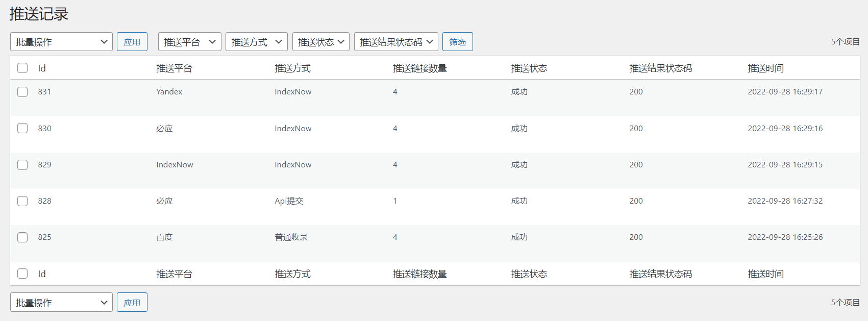Tick the checkbox for record 829
Screen dimensions: 868x321
coord(22,164)
